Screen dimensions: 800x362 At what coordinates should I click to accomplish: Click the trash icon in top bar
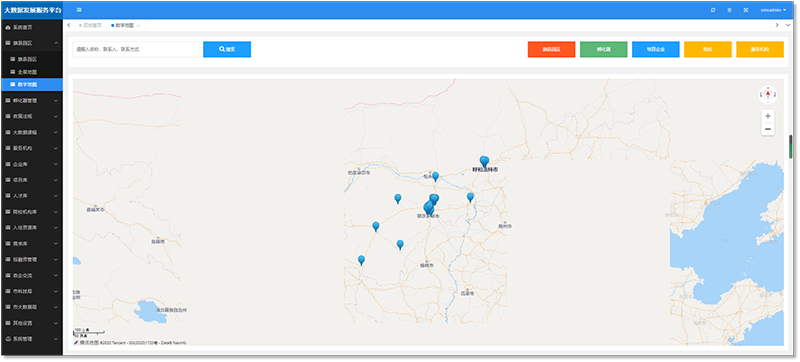click(x=729, y=10)
